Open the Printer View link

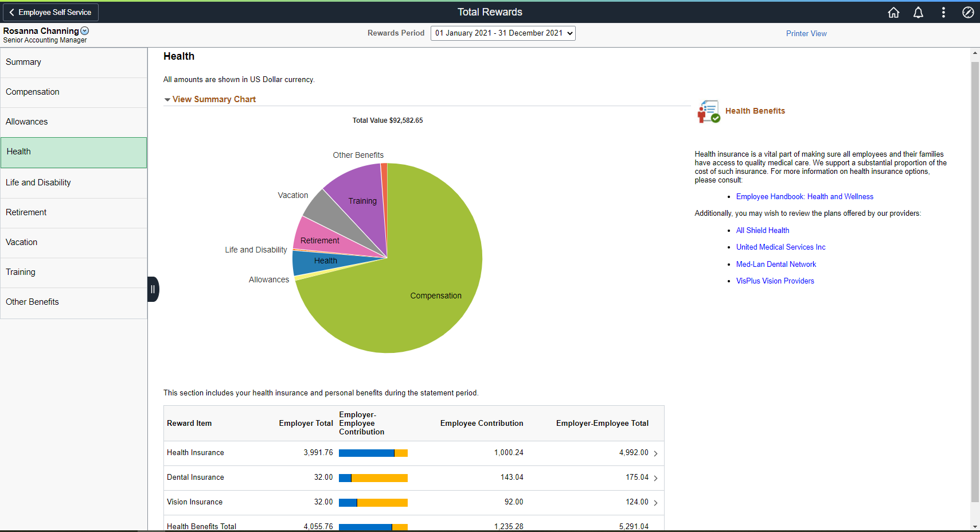(x=806, y=34)
